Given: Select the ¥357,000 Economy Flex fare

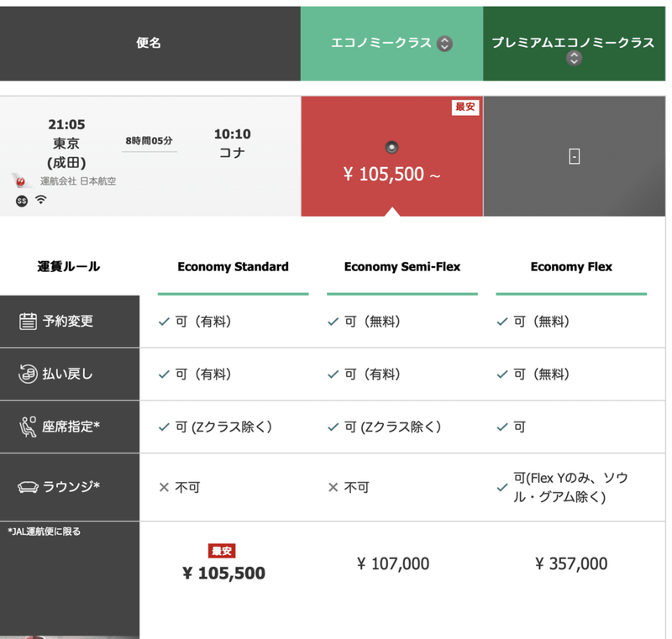Looking at the screenshot, I should click(x=570, y=563).
